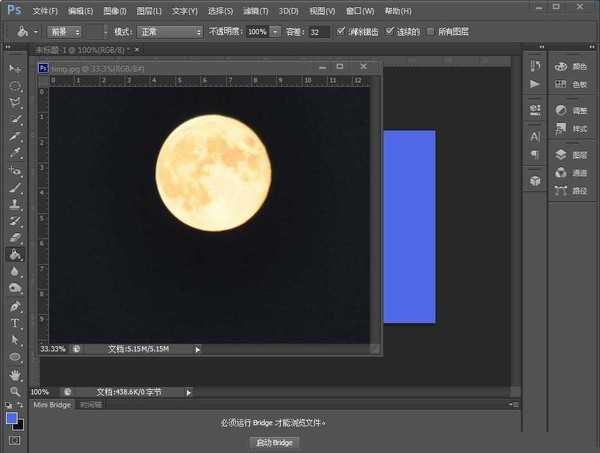Toggle the 消除锯齿 anti-alias checkbox
600x453 pixels.
342,32
